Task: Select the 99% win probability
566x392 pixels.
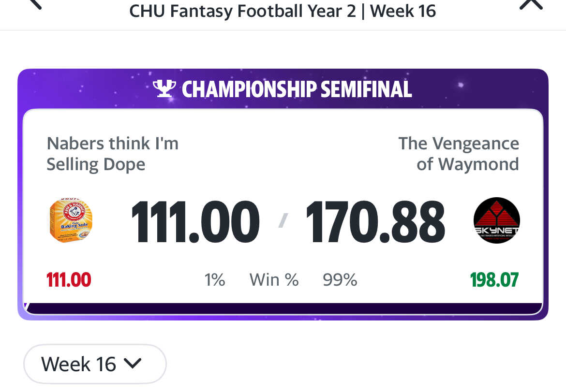Action: point(340,280)
